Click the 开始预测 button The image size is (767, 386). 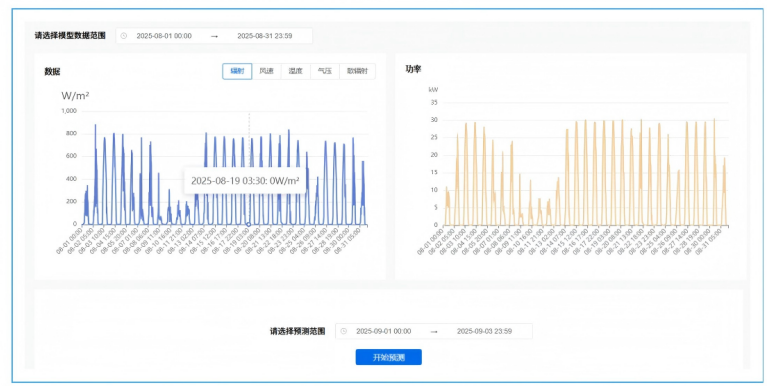388,357
